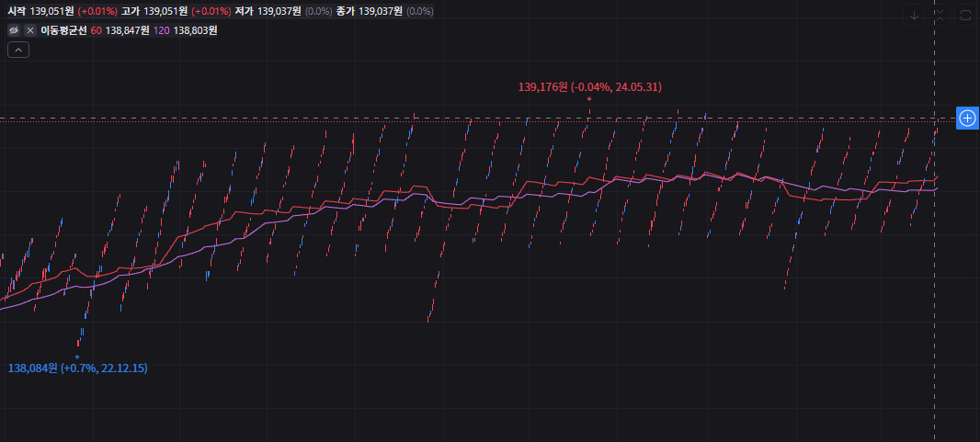
Task: Open the 이동평균선 indicator label settings
Action: click(x=63, y=30)
